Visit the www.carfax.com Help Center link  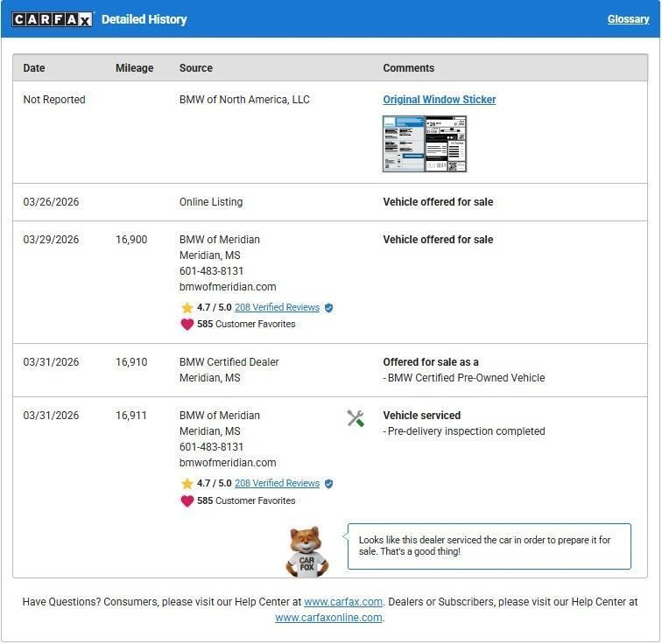(x=343, y=602)
